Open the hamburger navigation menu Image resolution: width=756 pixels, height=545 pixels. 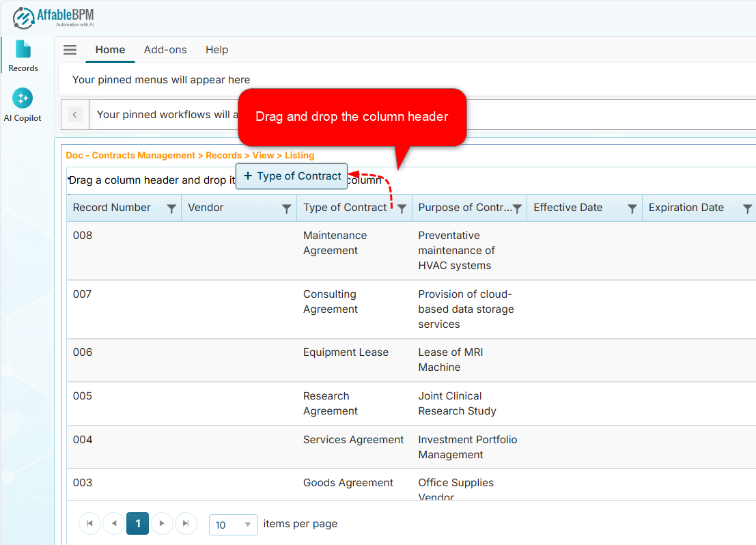pos(70,49)
